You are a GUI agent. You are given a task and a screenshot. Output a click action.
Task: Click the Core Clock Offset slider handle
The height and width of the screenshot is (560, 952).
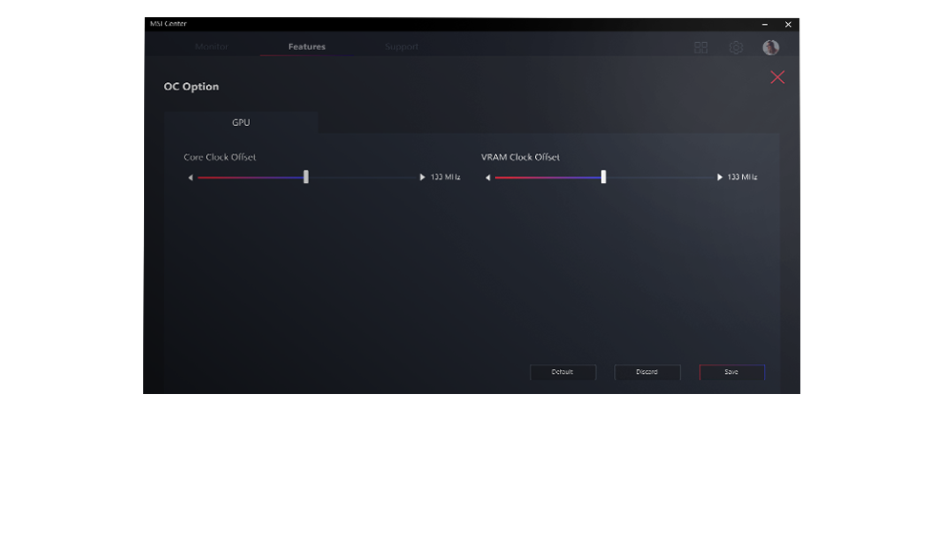click(306, 176)
